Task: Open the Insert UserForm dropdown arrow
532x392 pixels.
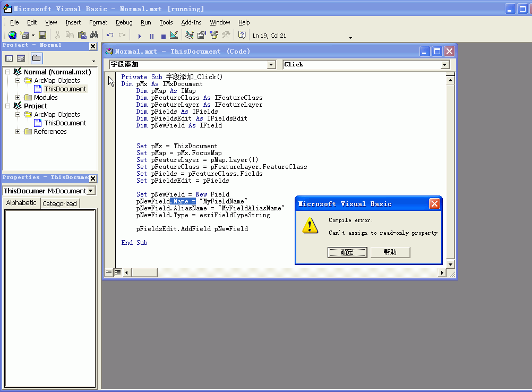Action: (x=33, y=35)
